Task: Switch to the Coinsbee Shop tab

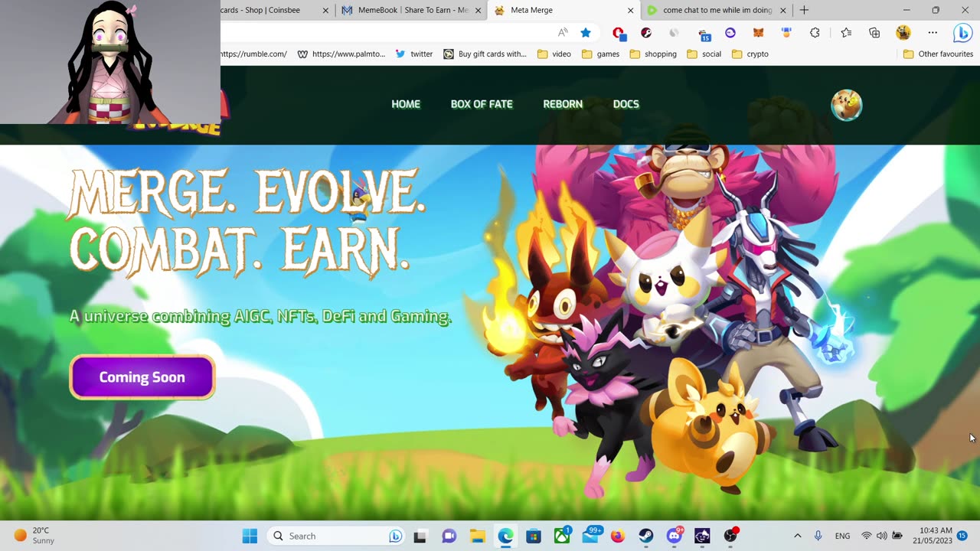Action: coord(268,10)
